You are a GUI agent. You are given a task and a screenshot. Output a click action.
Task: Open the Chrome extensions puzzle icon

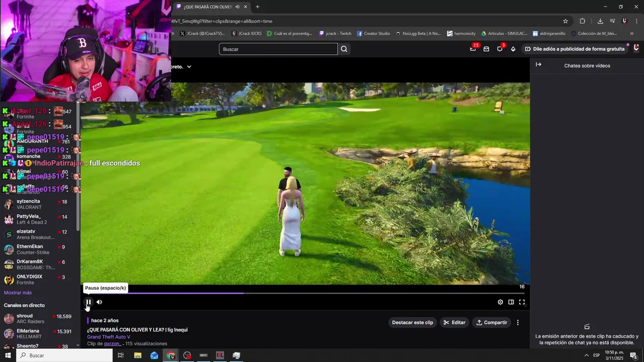pos(583,21)
